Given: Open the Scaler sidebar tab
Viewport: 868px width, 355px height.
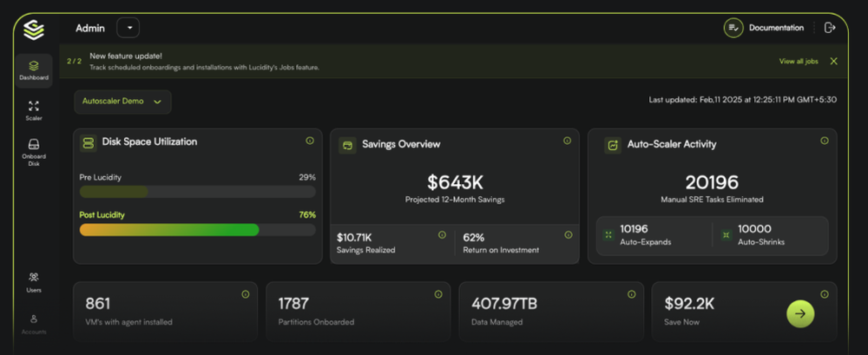Looking at the screenshot, I should pos(34,110).
